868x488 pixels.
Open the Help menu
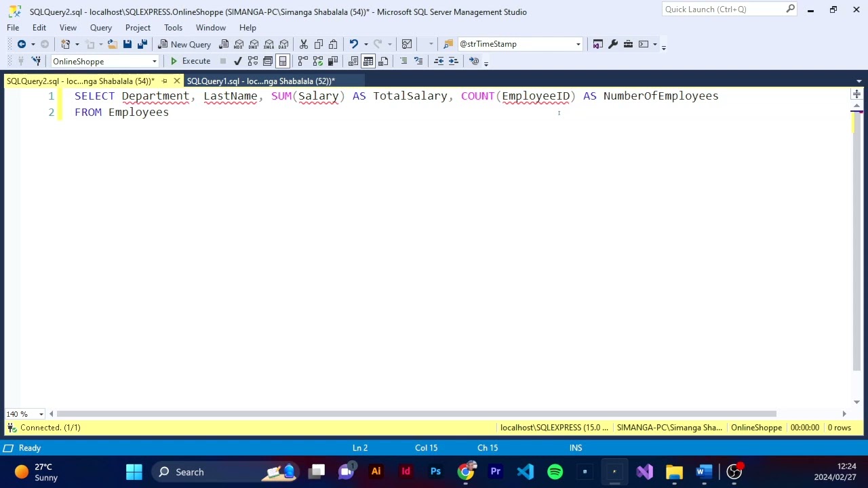tap(248, 28)
